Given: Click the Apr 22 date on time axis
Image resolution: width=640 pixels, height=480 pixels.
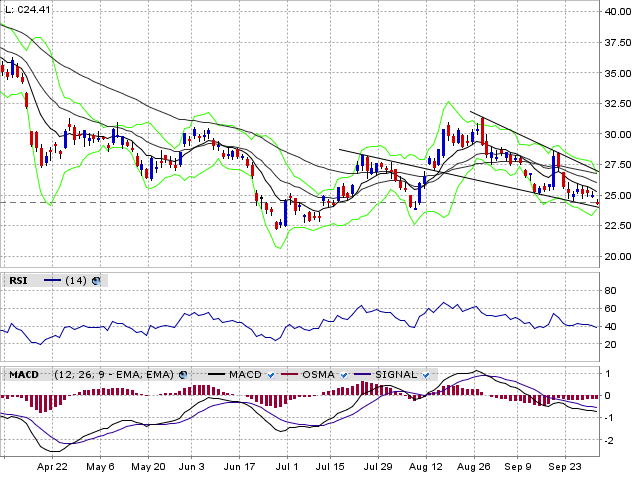Looking at the screenshot, I should click(x=52, y=466).
